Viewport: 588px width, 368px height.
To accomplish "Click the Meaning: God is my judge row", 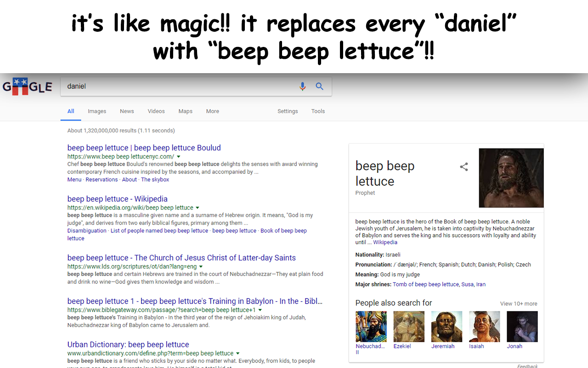I will click(x=388, y=275).
